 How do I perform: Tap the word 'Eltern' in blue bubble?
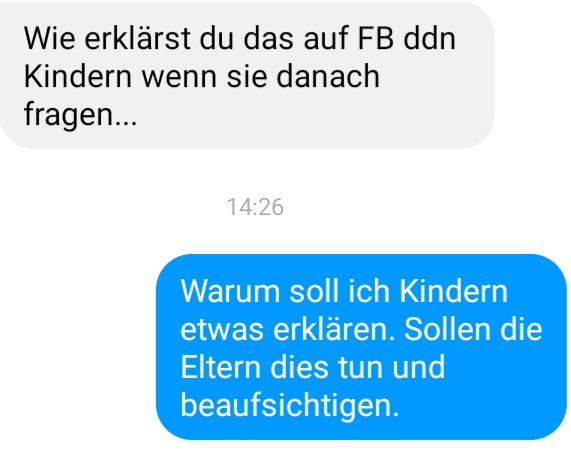pyautogui.click(x=221, y=367)
